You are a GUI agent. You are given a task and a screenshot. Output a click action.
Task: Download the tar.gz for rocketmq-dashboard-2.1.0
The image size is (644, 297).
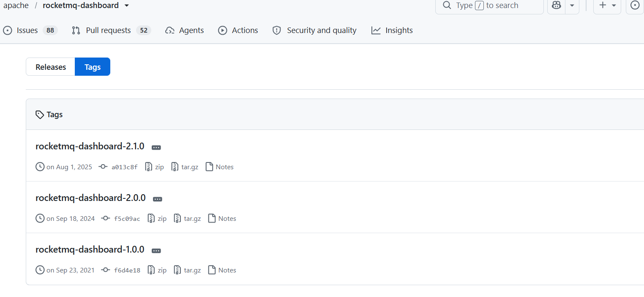(185, 167)
